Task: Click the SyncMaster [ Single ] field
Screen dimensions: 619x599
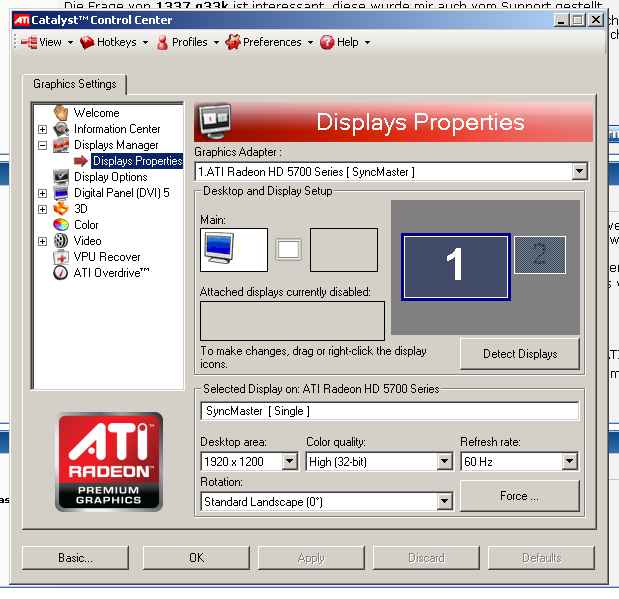Action: (389, 411)
